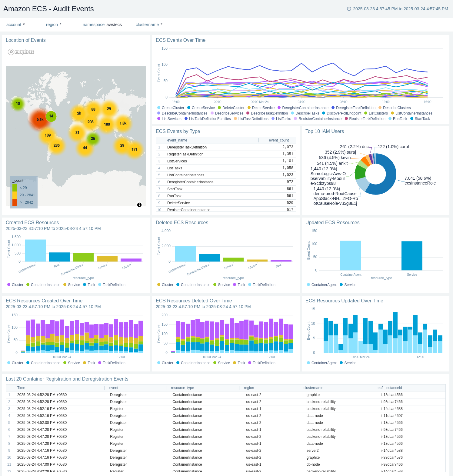Sort by event_count column header
The width and height of the screenshot is (453, 476).
coord(279,140)
